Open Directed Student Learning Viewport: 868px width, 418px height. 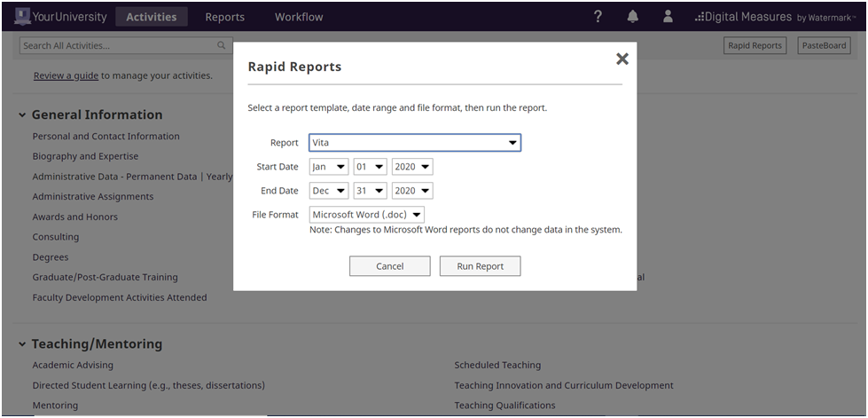tap(148, 385)
